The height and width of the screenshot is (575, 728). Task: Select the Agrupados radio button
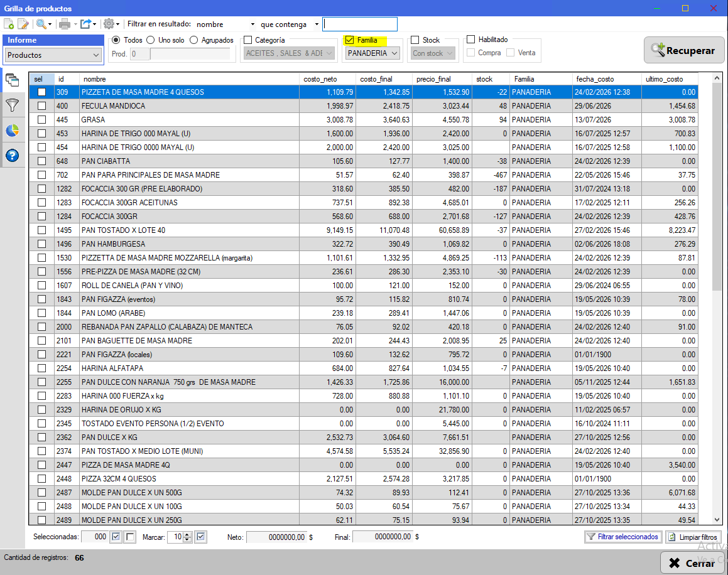point(193,40)
